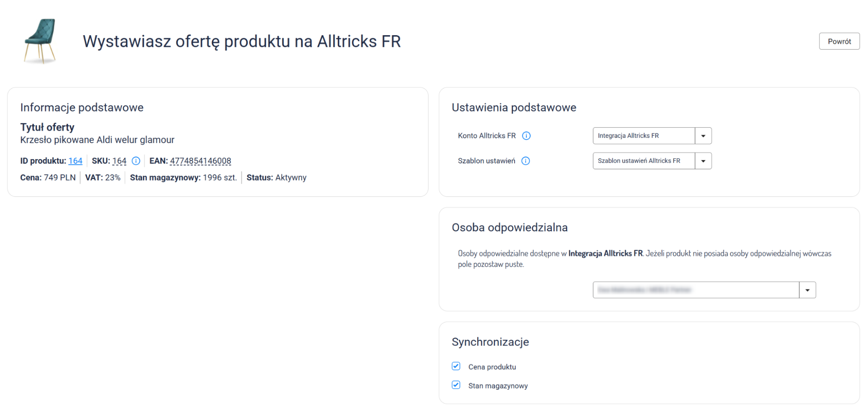Click the Cena produktu checkbox label
Viewport: 868px width, 412px height.
pyautogui.click(x=492, y=367)
